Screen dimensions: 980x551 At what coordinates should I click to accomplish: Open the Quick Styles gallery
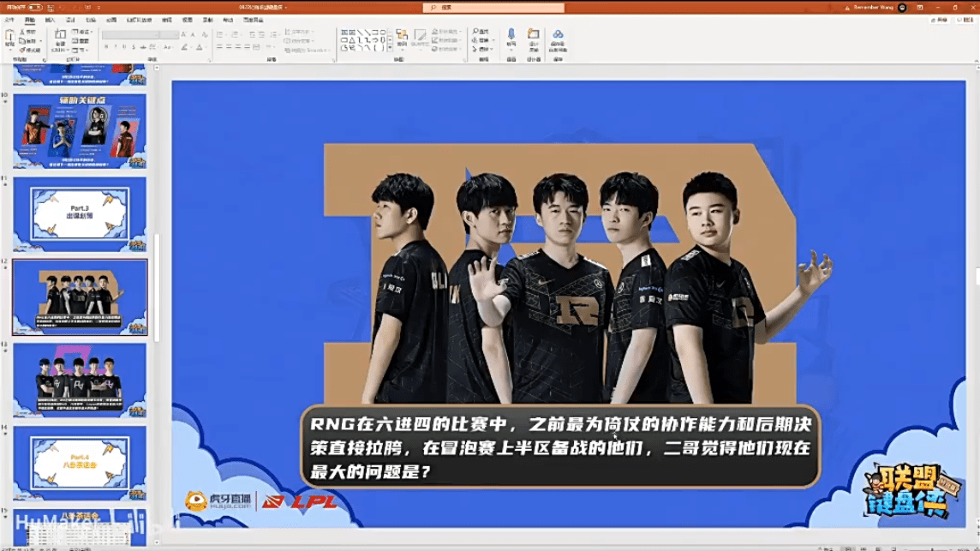420,38
